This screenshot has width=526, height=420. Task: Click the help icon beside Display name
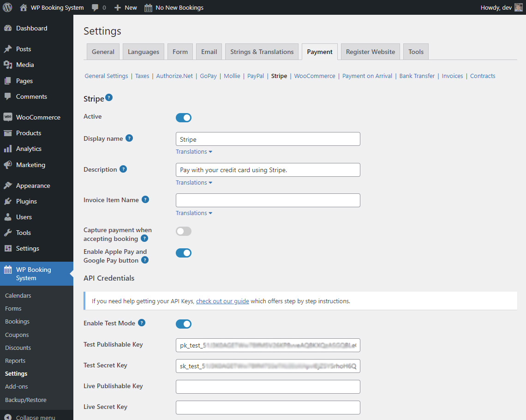pyautogui.click(x=129, y=138)
